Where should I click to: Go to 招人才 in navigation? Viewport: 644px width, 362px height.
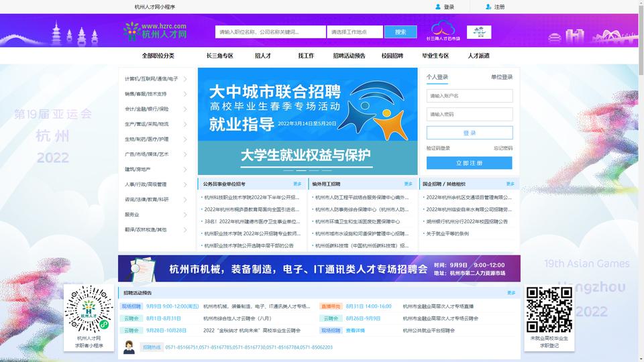(263, 56)
